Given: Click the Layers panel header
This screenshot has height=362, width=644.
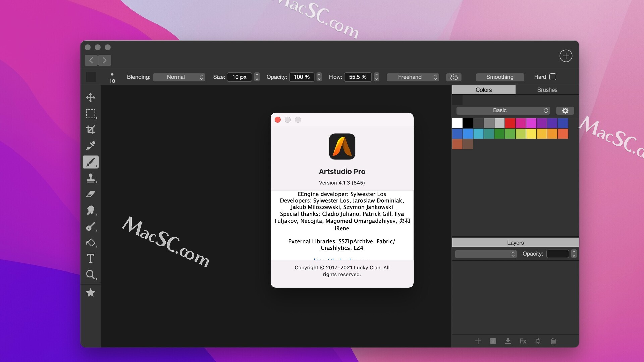Looking at the screenshot, I should [515, 243].
